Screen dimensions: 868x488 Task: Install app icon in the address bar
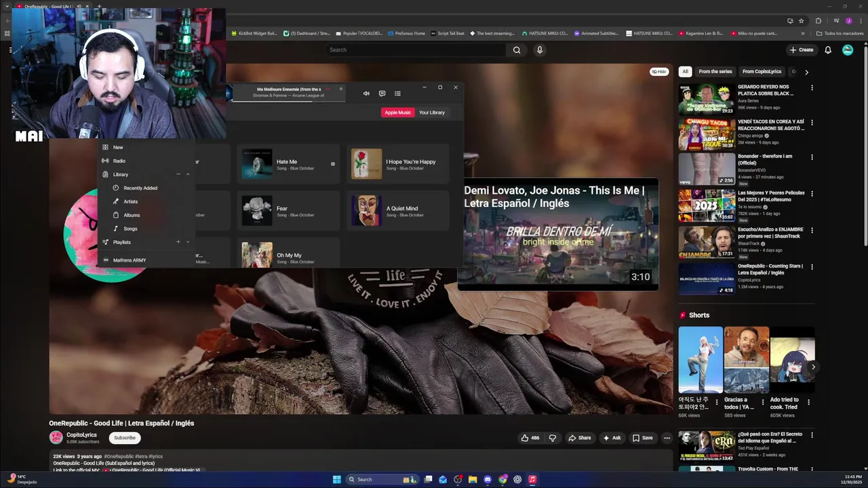[790, 21]
